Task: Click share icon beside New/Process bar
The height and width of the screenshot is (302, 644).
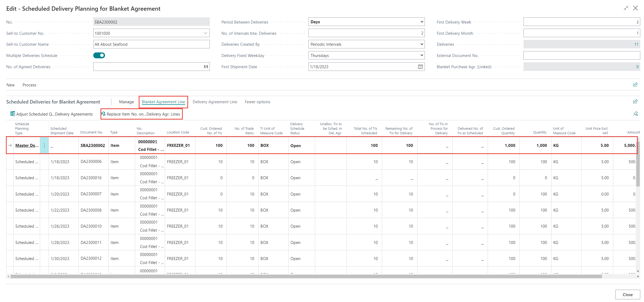Action: [635, 85]
